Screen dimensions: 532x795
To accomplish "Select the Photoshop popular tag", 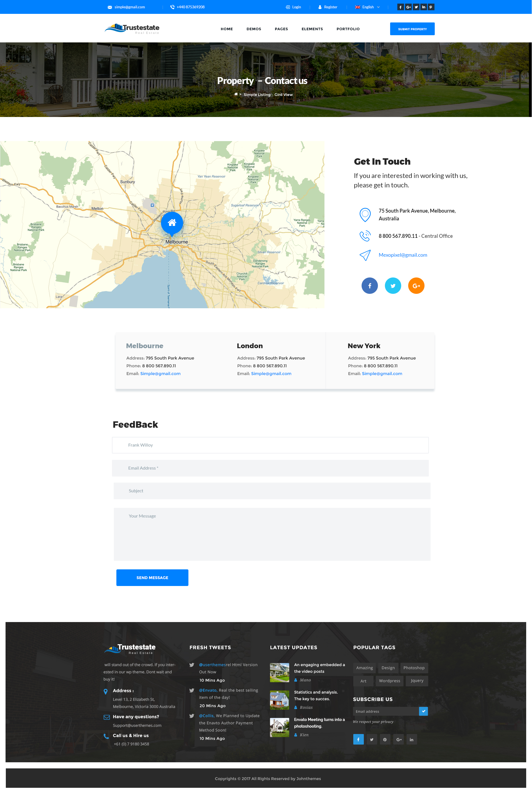I will (414, 668).
